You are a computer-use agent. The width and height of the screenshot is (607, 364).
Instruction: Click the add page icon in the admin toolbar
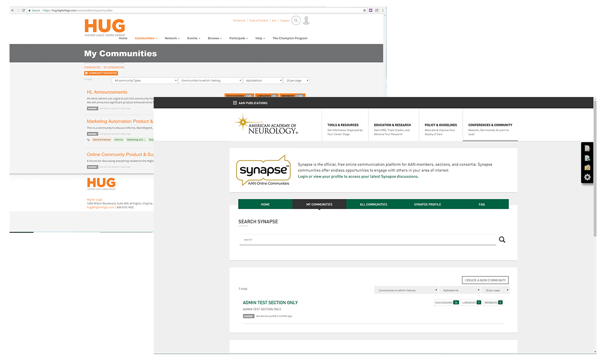(x=588, y=158)
